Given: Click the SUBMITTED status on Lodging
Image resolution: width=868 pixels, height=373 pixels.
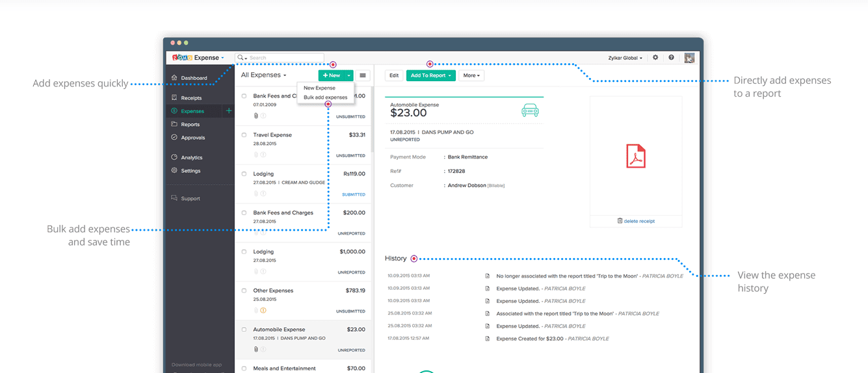Looking at the screenshot, I should point(354,194).
